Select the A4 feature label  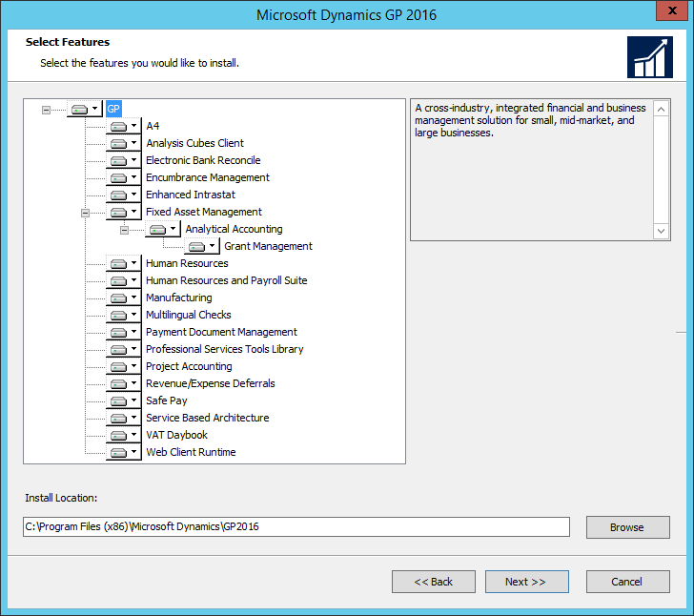(153, 126)
